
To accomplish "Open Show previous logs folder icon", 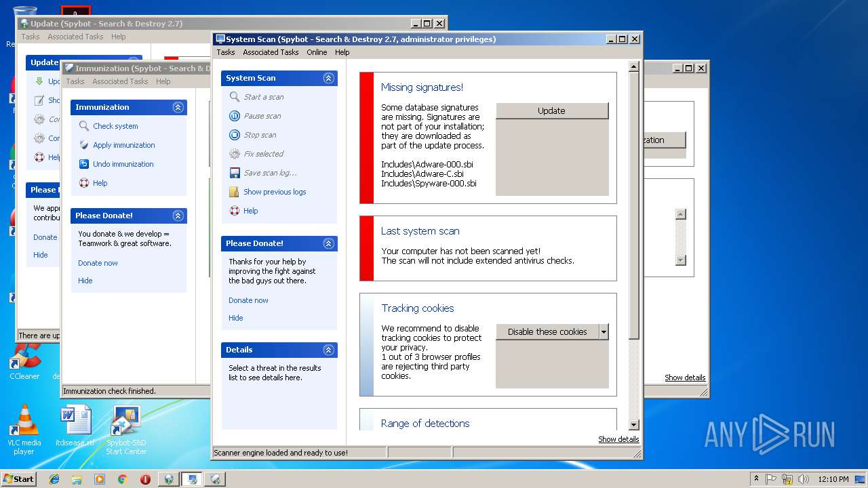I will tap(235, 192).
